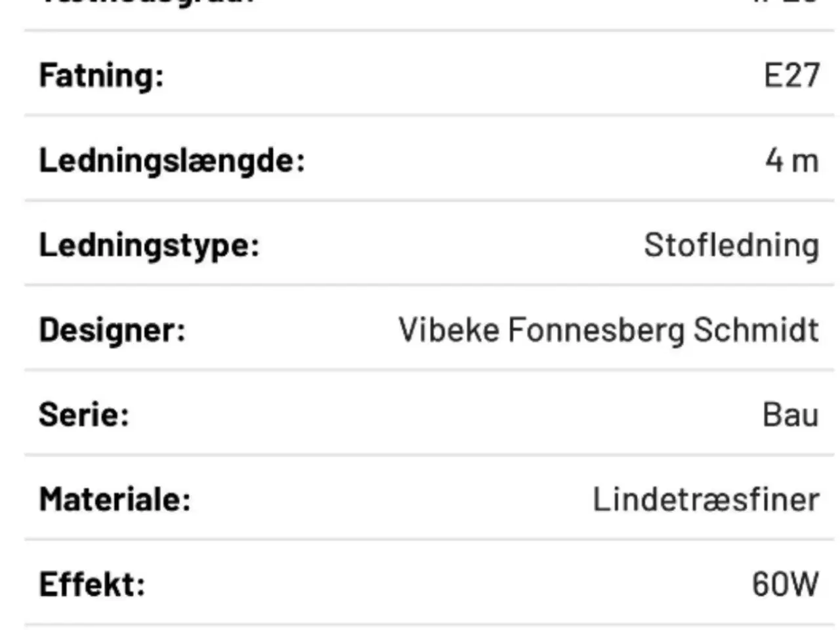Click the divider between Serie and Materiale rows
The height and width of the screenshot is (630, 840).
click(429, 455)
